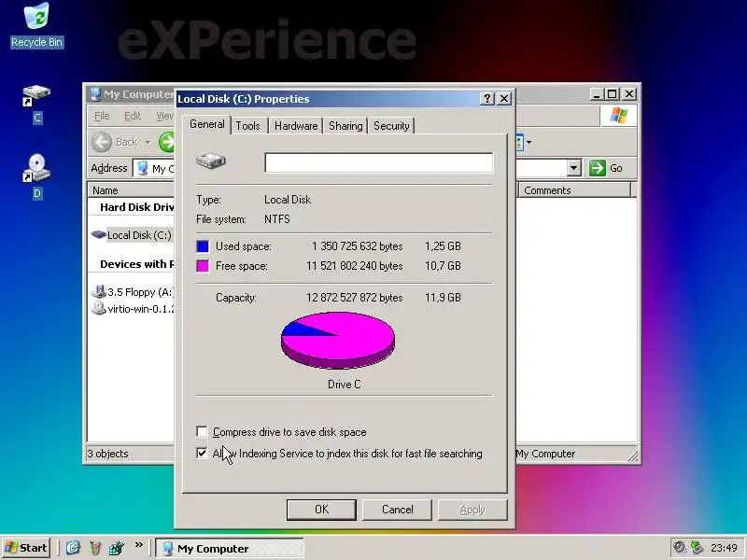Viewport: 747px width, 560px height.
Task: Click the Back arrow in My Computer toolbar
Action: (102, 142)
